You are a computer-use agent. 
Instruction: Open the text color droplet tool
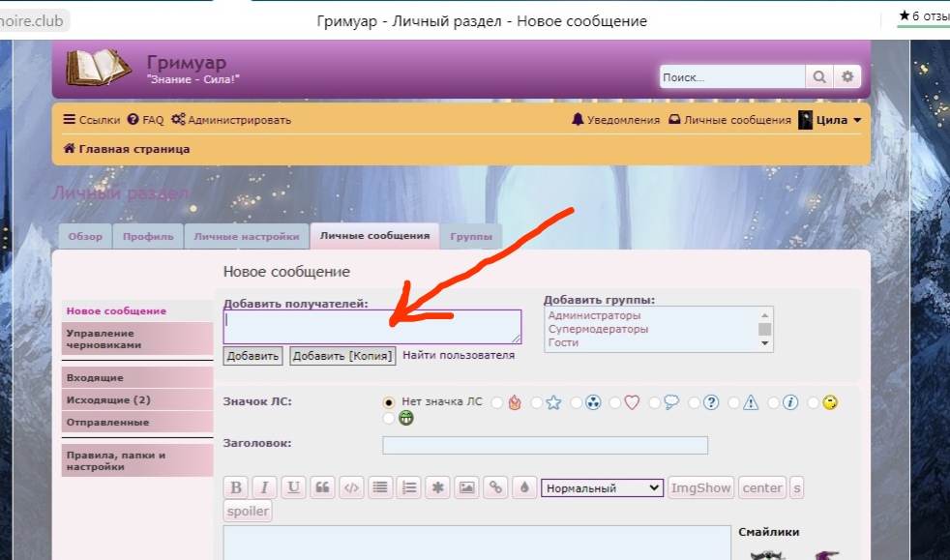(x=525, y=486)
